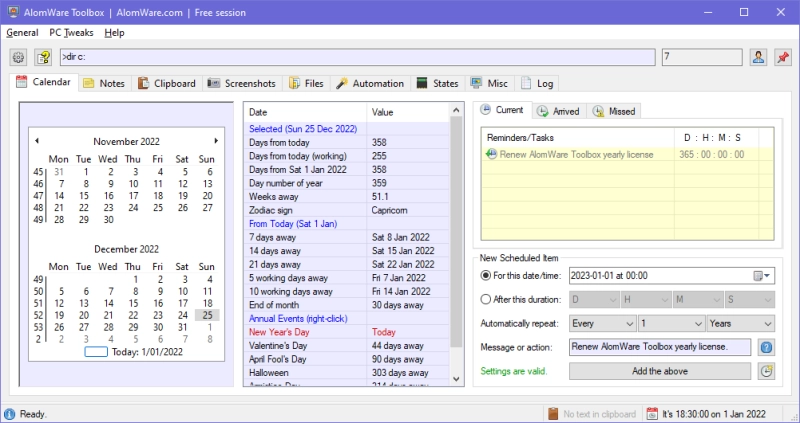Open the Calendar tab
This screenshot has width=800, height=423.
tap(44, 82)
